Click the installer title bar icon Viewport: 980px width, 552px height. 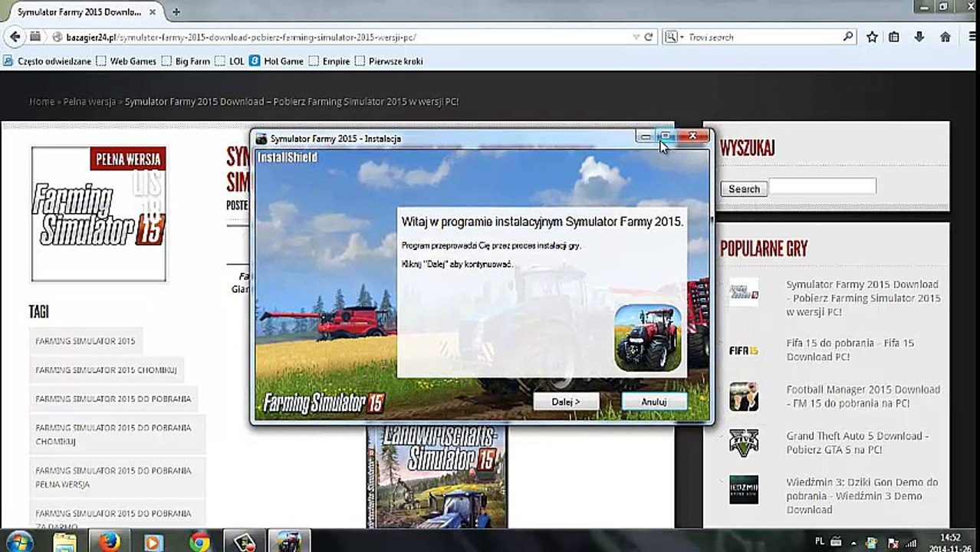[261, 139]
